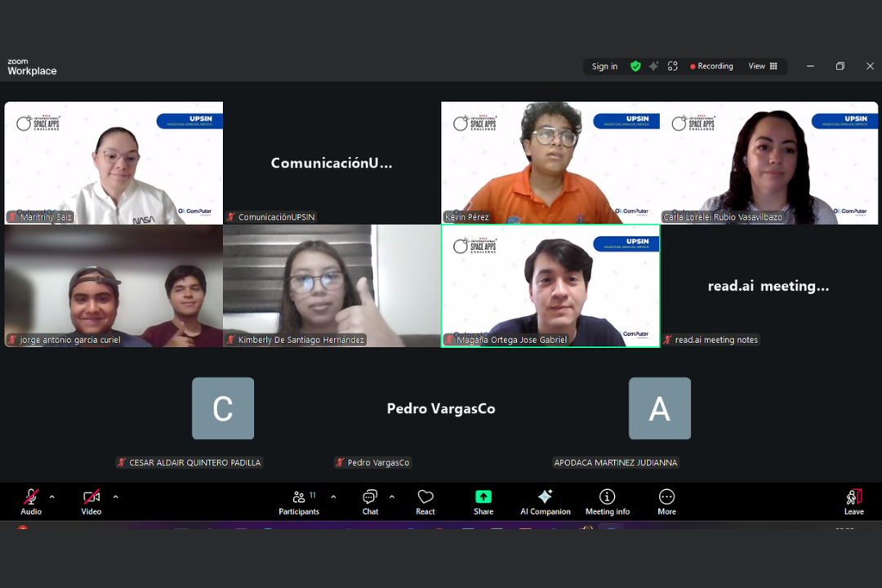Expand the video options arrow
882x588 pixels.
tap(115, 497)
